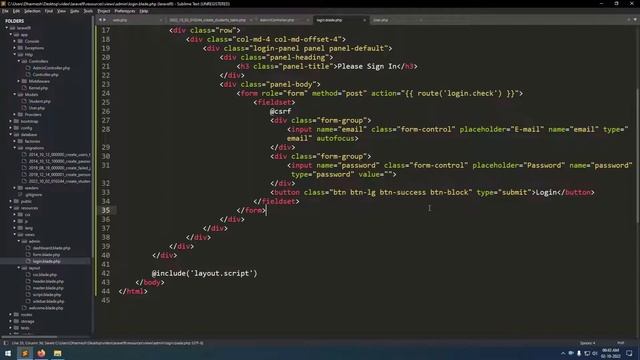Click the public folder icon

point(16,201)
